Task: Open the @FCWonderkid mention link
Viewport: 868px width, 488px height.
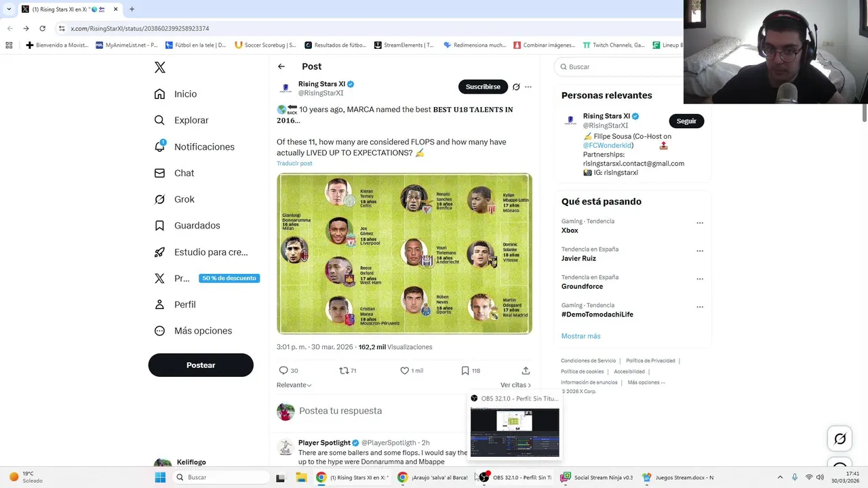Action: click(x=608, y=145)
